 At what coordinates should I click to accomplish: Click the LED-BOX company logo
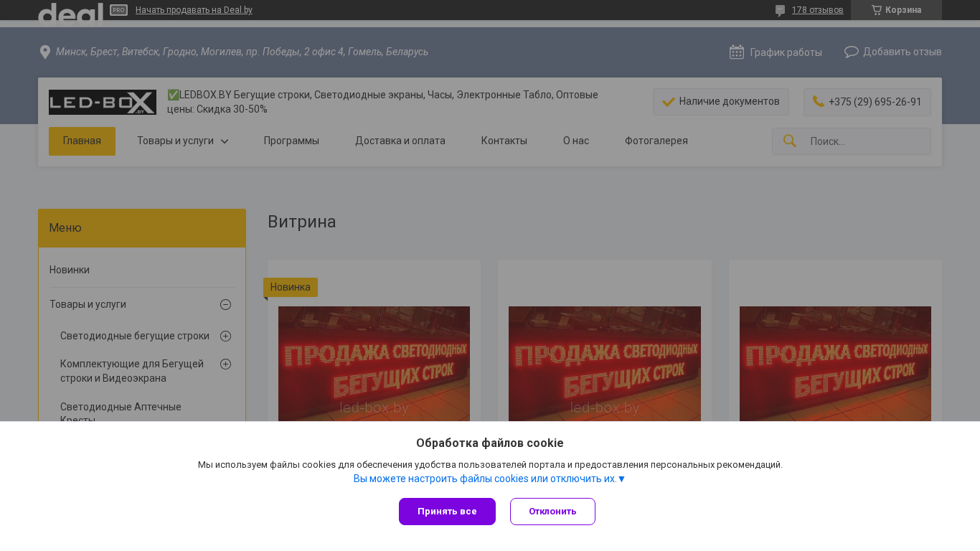tap(103, 103)
